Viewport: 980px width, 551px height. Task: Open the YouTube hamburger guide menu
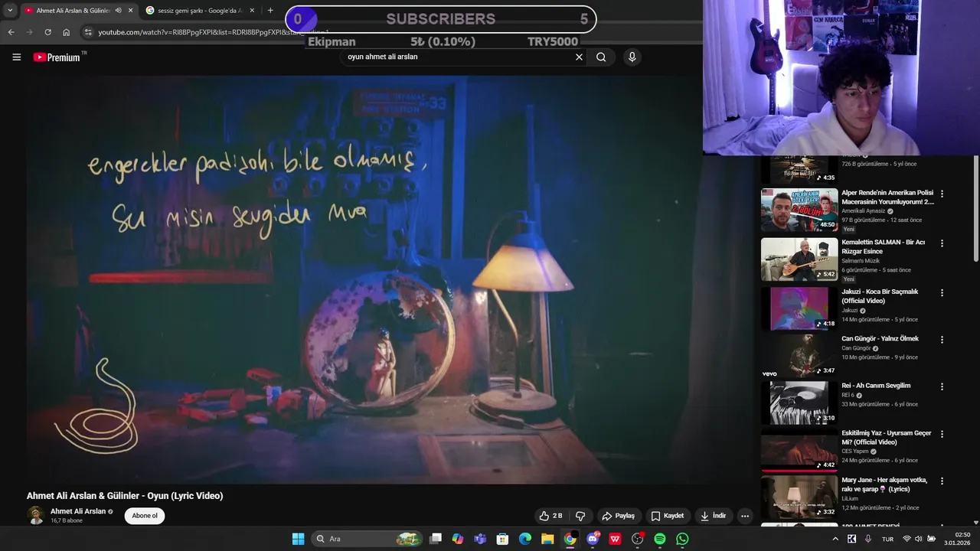coord(16,57)
